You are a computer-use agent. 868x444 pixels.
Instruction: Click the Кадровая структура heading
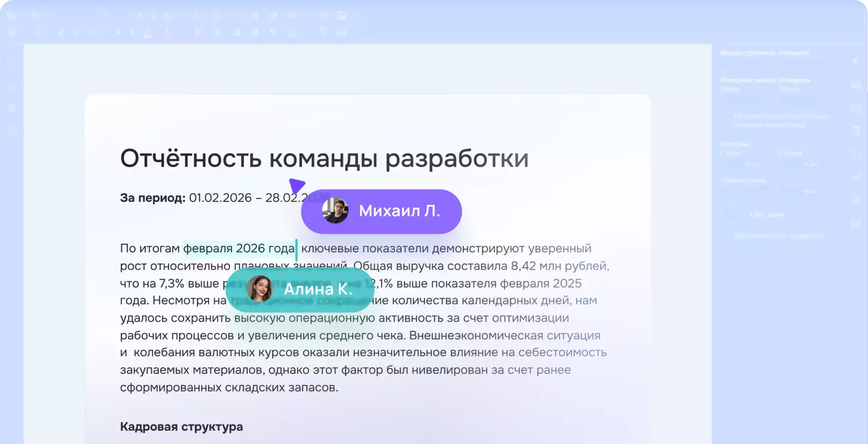coord(181,427)
